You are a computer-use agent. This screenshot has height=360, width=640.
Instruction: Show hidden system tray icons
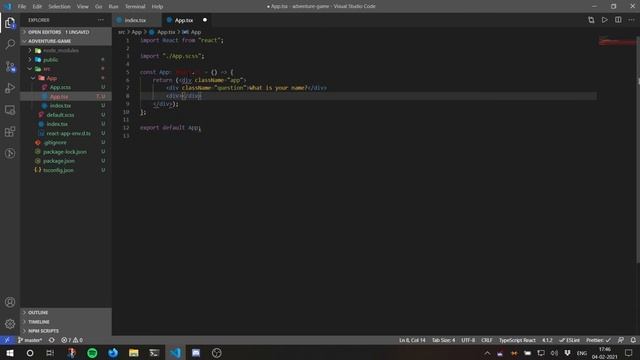point(487,353)
